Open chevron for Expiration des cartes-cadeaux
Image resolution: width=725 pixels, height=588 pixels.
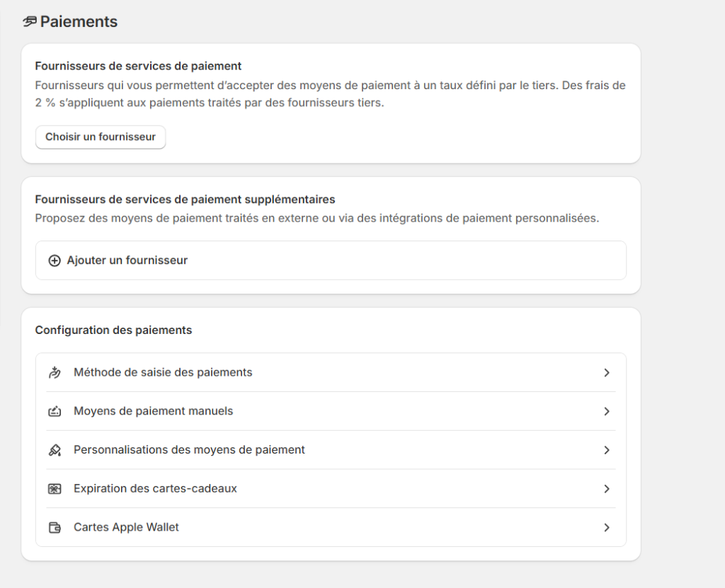tap(607, 489)
